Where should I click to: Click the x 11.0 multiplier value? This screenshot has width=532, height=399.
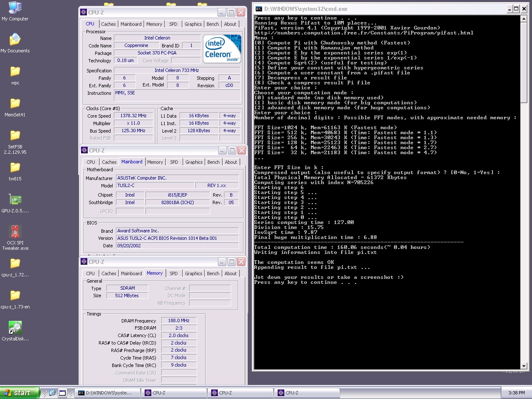[x=133, y=123]
